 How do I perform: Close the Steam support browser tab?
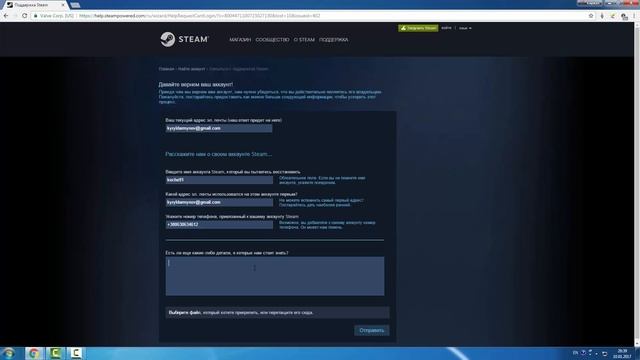pos(63,5)
